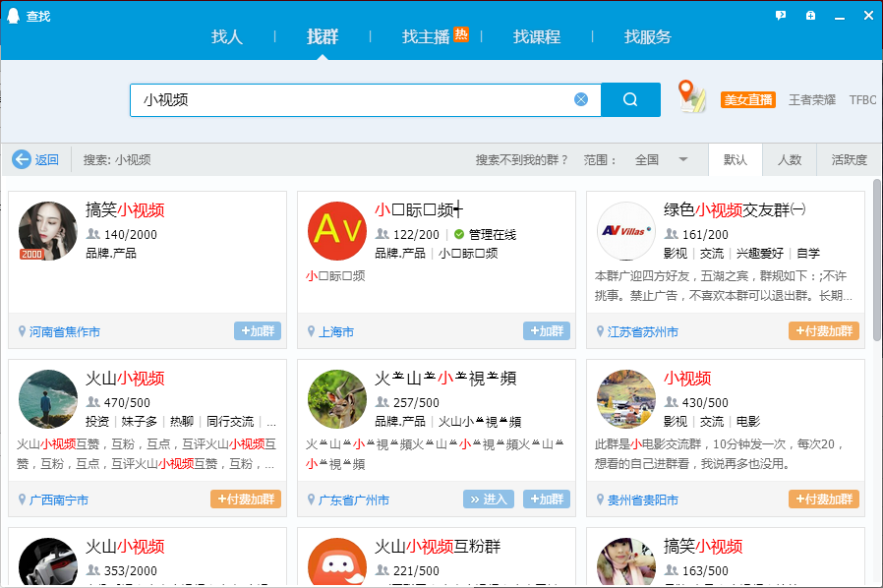Click the 返回 back link
The width and height of the screenshot is (883, 588).
pyautogui.click(x=47, y=160)
